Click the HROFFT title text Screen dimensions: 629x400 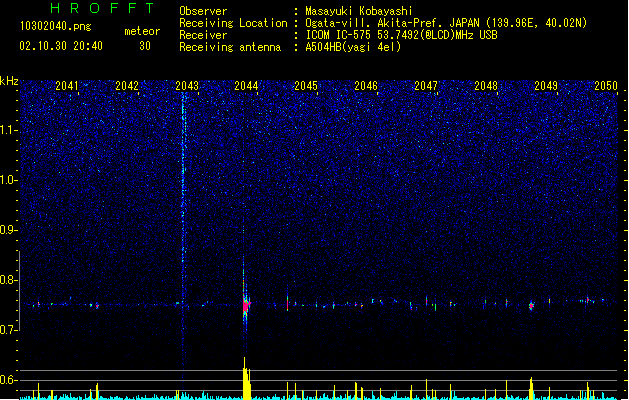click(x=102, y=8)
